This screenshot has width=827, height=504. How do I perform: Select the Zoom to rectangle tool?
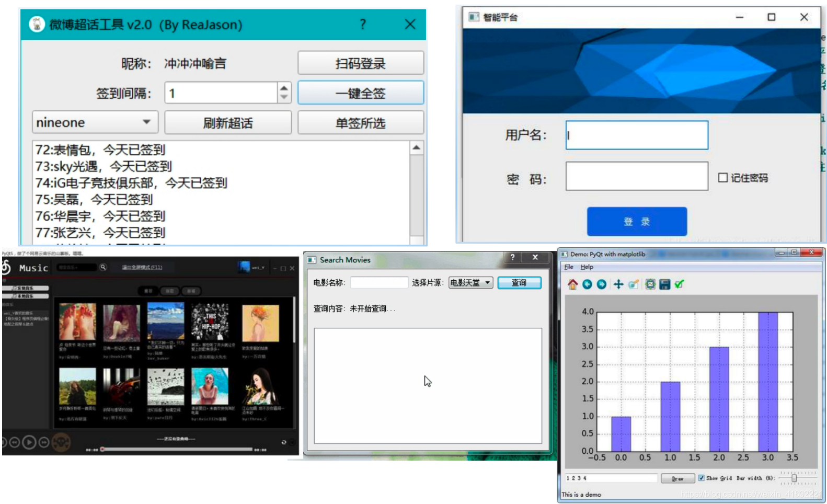pyautogui.click(x=633, y=284)
